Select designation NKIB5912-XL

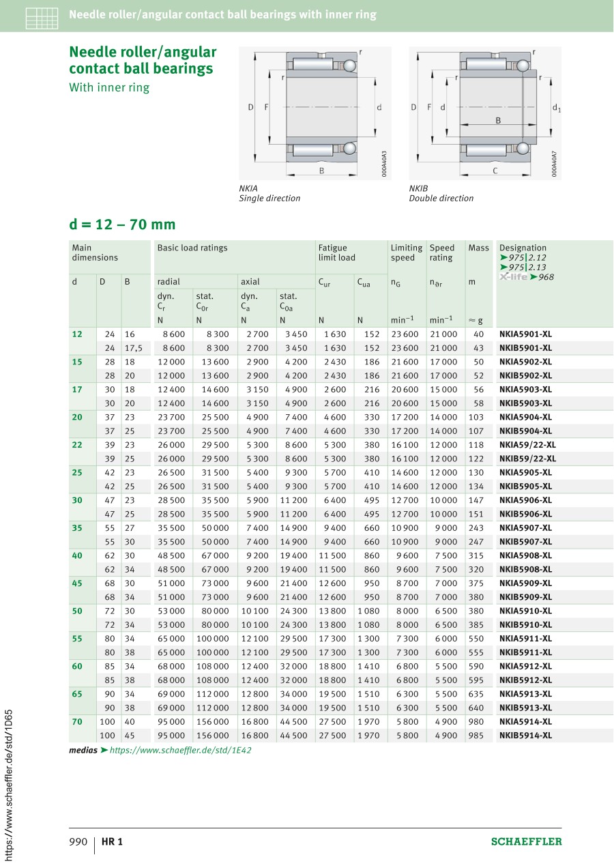click(x=525, y=680)
